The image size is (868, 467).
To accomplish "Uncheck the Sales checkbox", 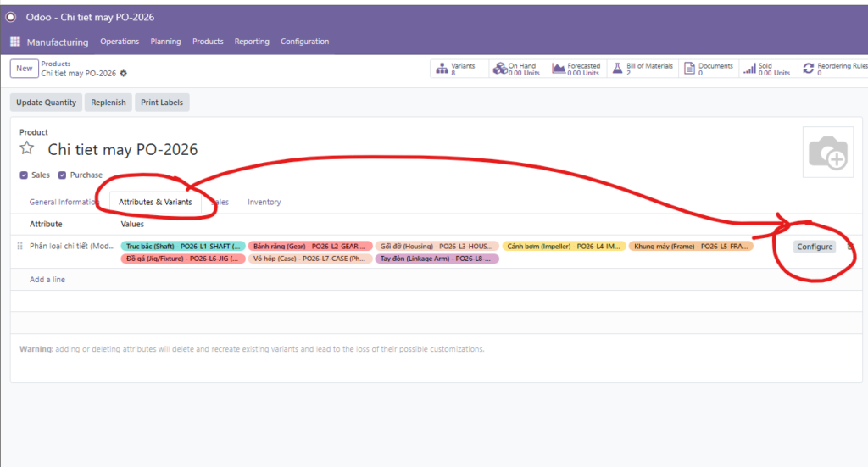I will click(x=24, y=175).
